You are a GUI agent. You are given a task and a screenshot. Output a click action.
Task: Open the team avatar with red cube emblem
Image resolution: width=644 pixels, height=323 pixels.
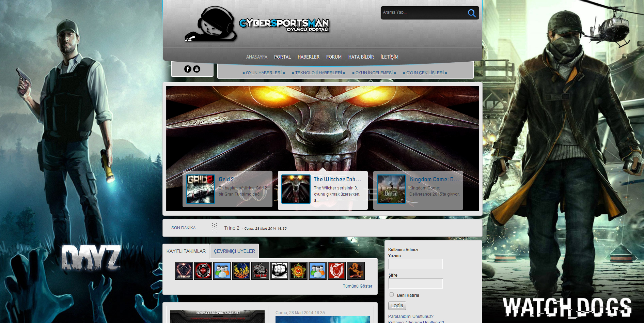(x=203, y=271)
